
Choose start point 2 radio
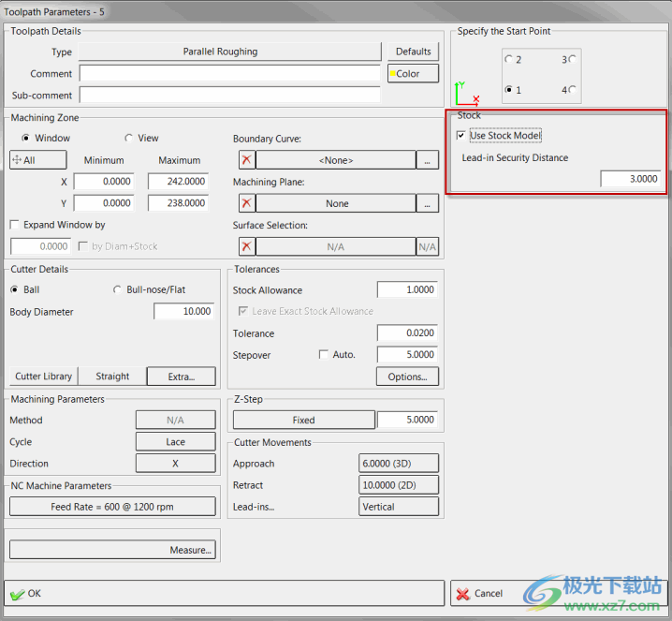coord(509,59)
